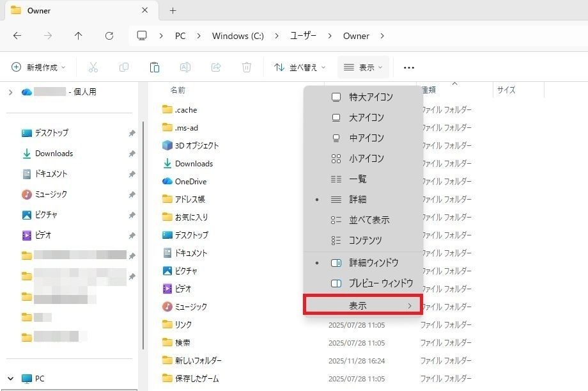Select 特大アイコン from view menu

coord(371,97)
